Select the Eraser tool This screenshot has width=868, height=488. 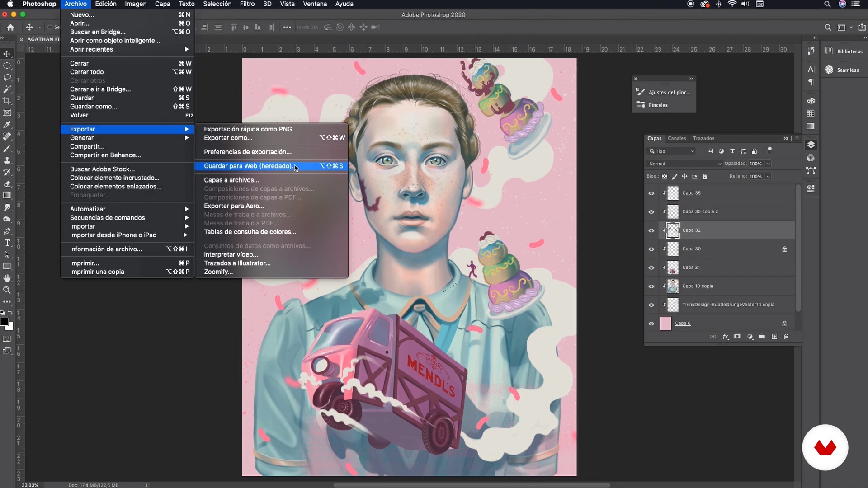(x=7, y=183)
